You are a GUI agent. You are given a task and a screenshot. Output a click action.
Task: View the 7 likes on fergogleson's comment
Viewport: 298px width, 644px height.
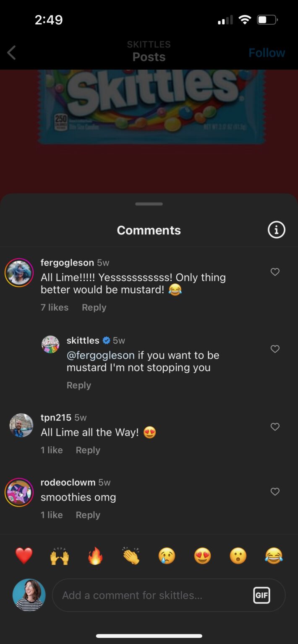click(x=55, y=307)
